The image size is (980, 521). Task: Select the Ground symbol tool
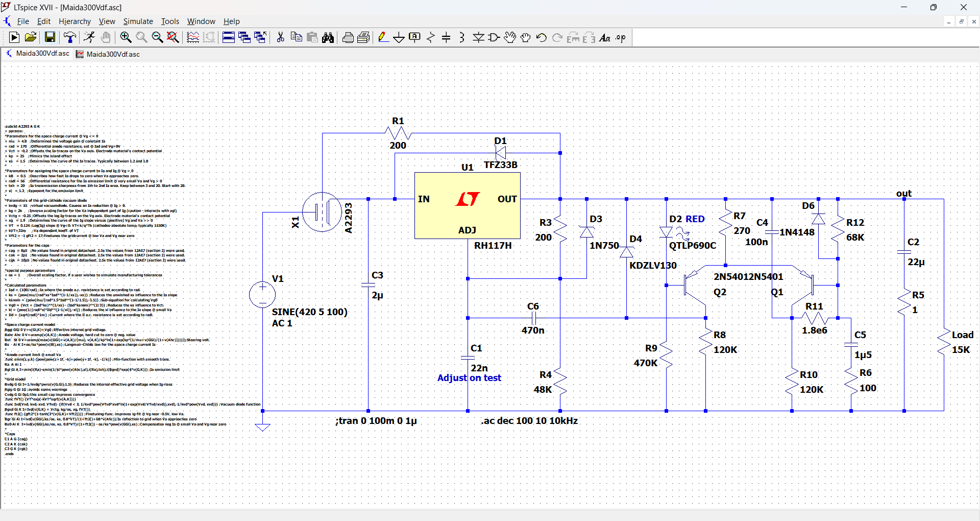click(x=399, y=37)
